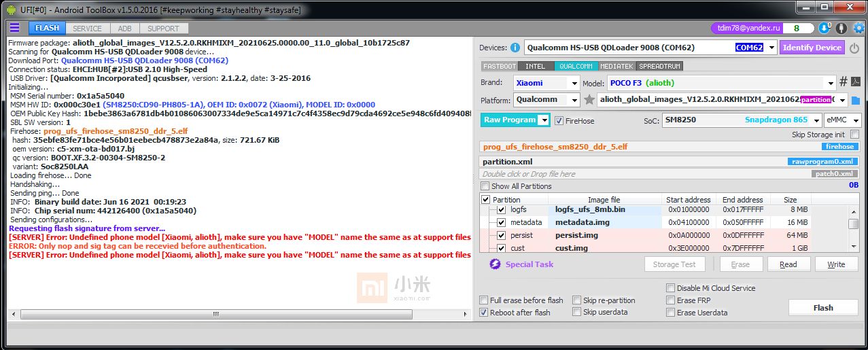This screenshot has width=868, height=350.
Task: Toggle the FireHose checkbox
Action: (559, 121)
